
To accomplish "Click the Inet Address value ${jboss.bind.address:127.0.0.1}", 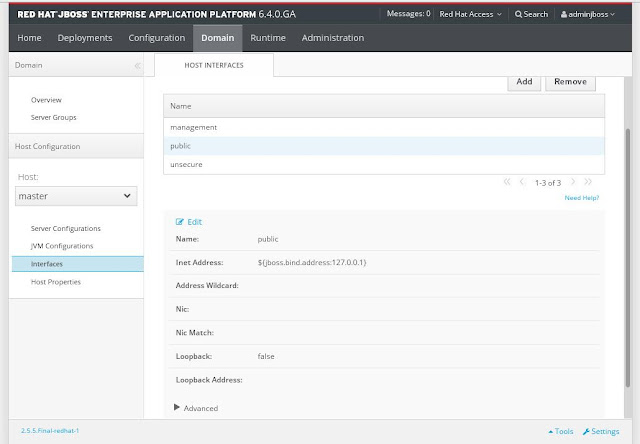I will (312, 262).
